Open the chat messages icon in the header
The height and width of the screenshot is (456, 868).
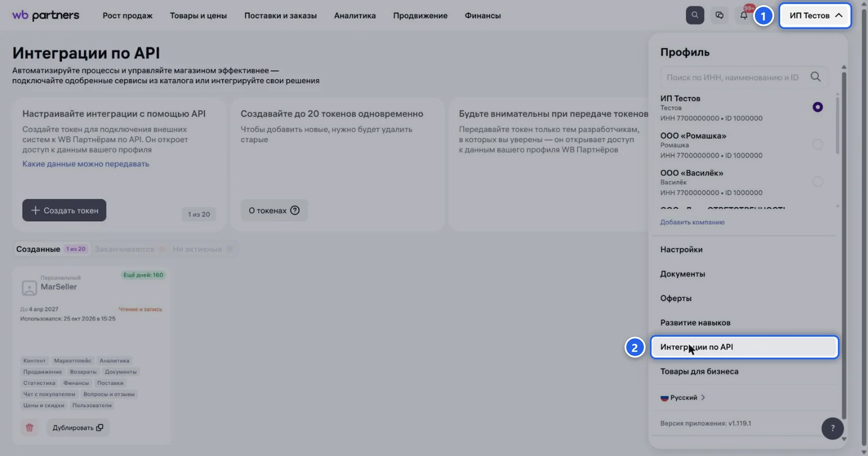(719, 15)
